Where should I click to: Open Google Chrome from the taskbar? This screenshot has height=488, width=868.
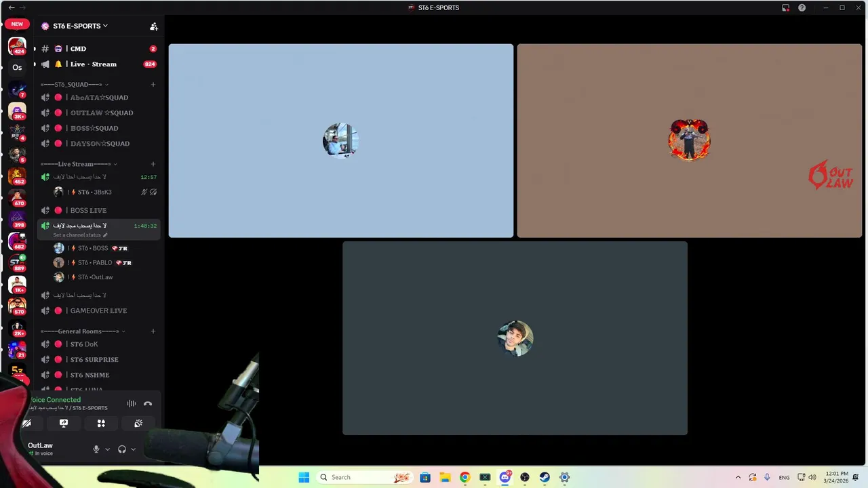click(x=465, y=477)
